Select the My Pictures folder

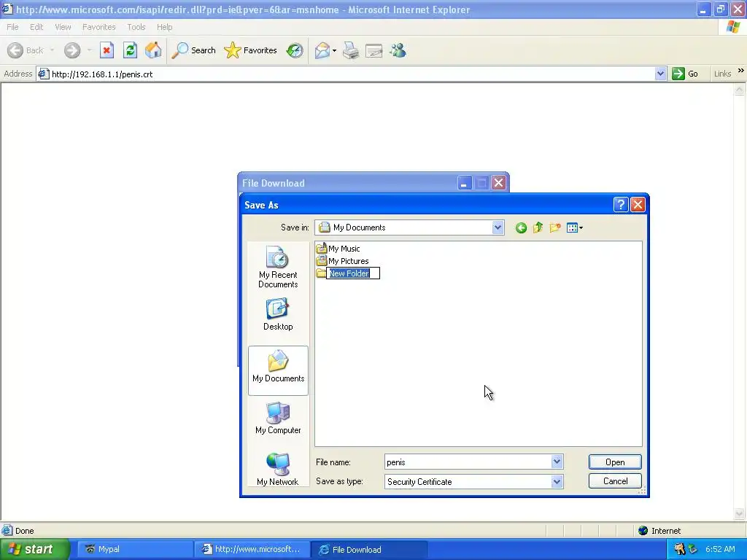point(343,261)
